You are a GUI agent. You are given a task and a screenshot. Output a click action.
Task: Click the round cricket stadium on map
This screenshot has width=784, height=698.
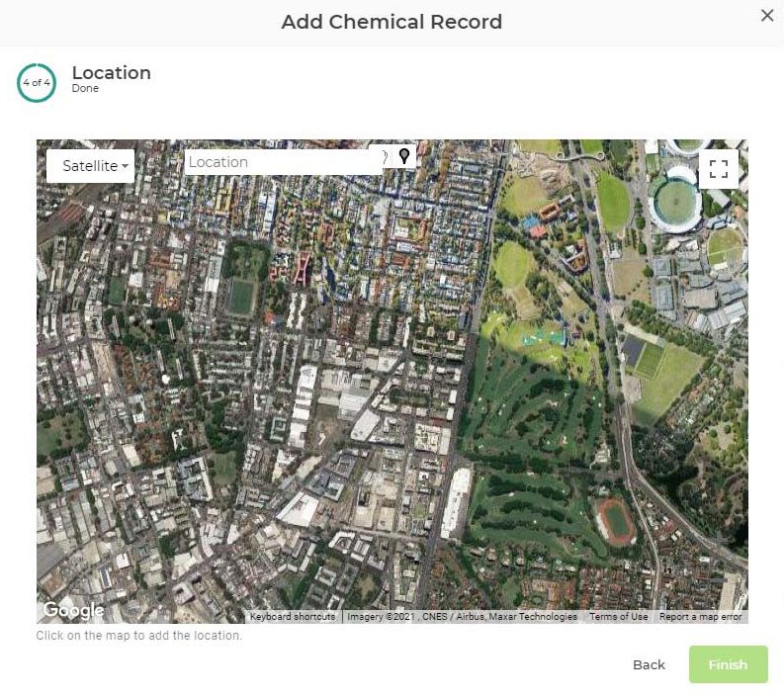[x=677, y=198]
